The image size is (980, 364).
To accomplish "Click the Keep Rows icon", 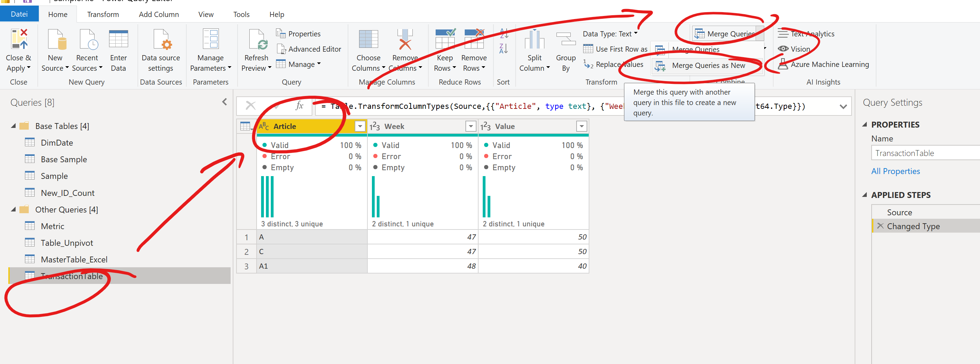I will pos(445,39).
